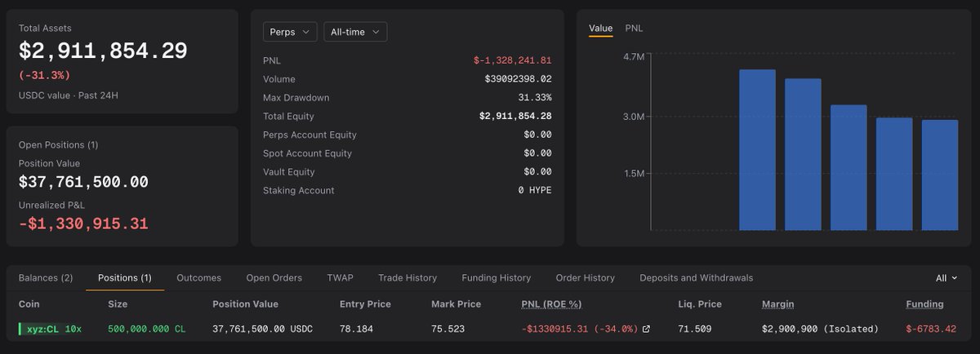Screen dimensions: 980x354
Task: Open the Perps dropdown
Action: [290, 32]
